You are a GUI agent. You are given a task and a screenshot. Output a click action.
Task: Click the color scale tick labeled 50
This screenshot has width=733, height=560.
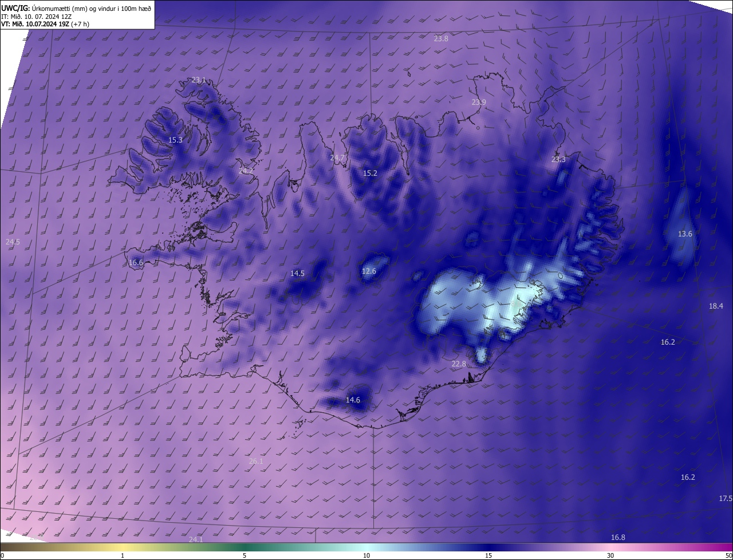click(x=728, y=555)
